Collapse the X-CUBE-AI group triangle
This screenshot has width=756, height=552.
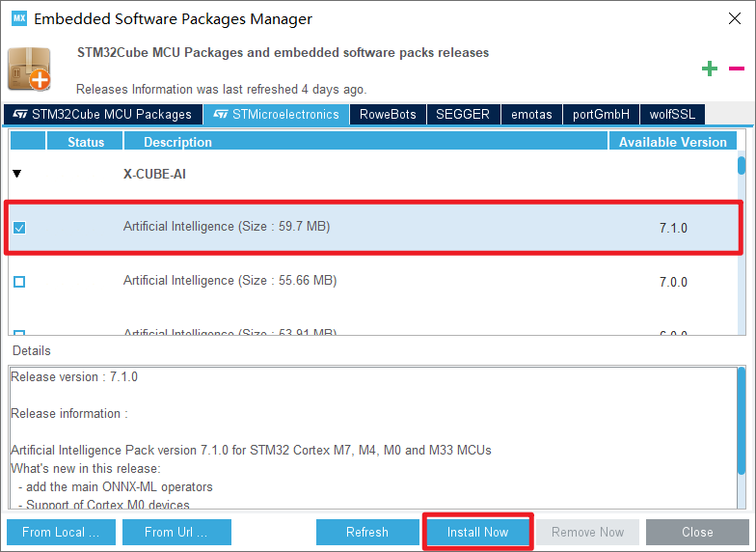click(17, 174)
